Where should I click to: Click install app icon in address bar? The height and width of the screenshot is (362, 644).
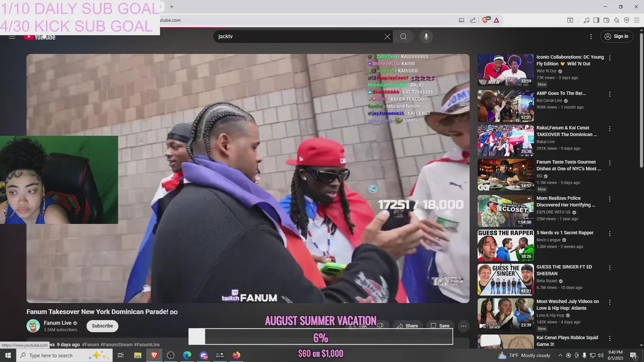pyautogui.click(x=461, y=20)
